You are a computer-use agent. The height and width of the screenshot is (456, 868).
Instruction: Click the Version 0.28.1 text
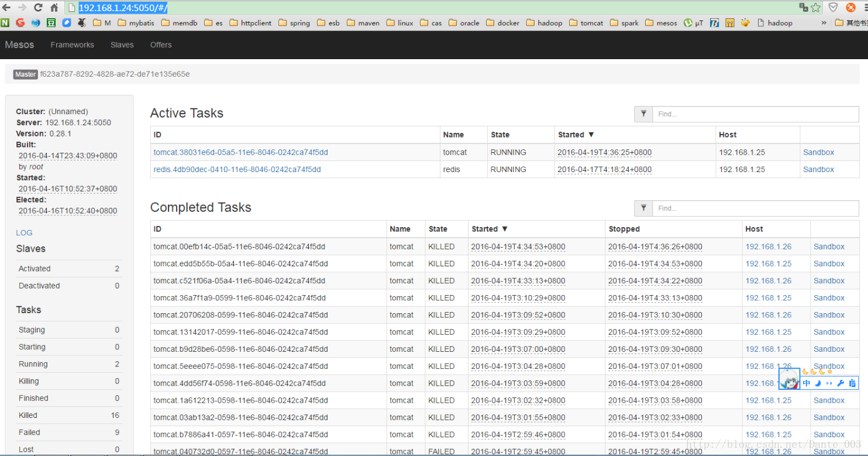[44, 133]
